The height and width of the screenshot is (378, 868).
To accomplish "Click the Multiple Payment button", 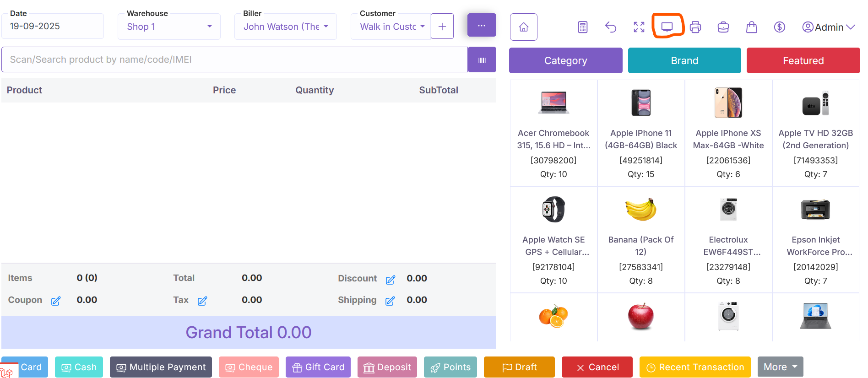I will 161,367.
